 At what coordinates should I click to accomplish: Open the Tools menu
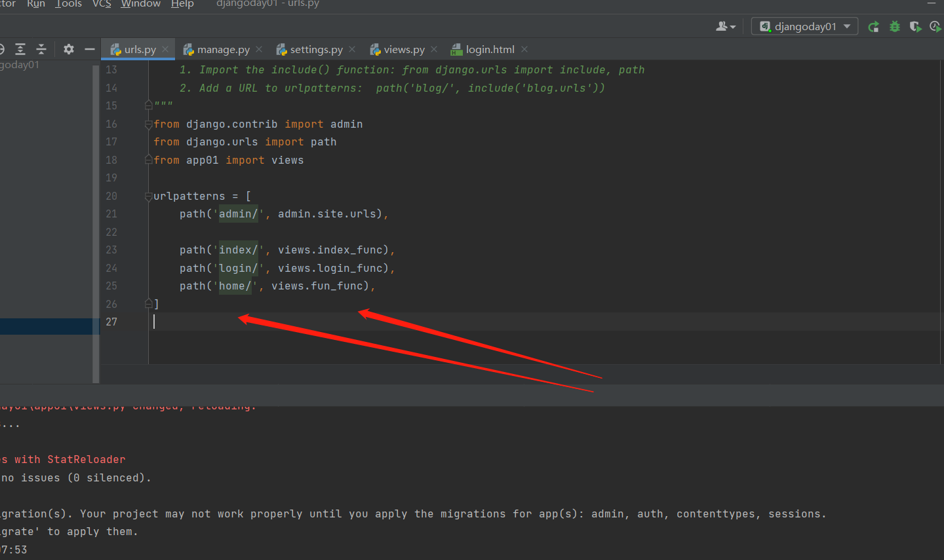(69, 4)
